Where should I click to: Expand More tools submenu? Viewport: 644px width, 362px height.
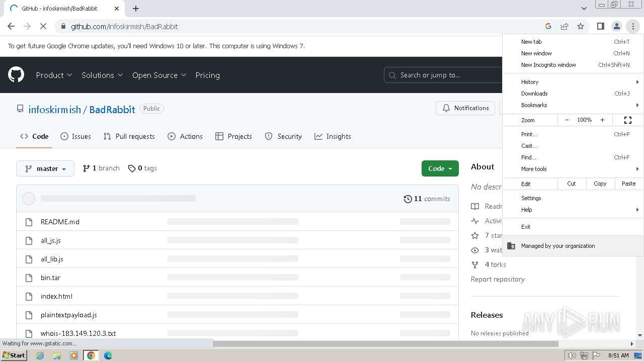[573, 169]
